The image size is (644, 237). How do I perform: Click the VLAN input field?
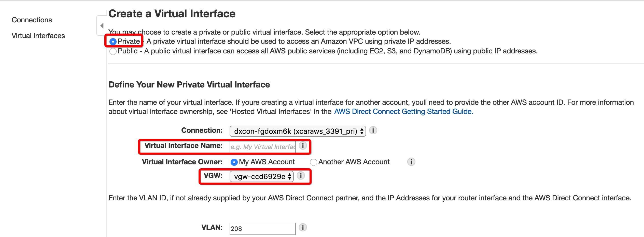[x=262, y=229]
